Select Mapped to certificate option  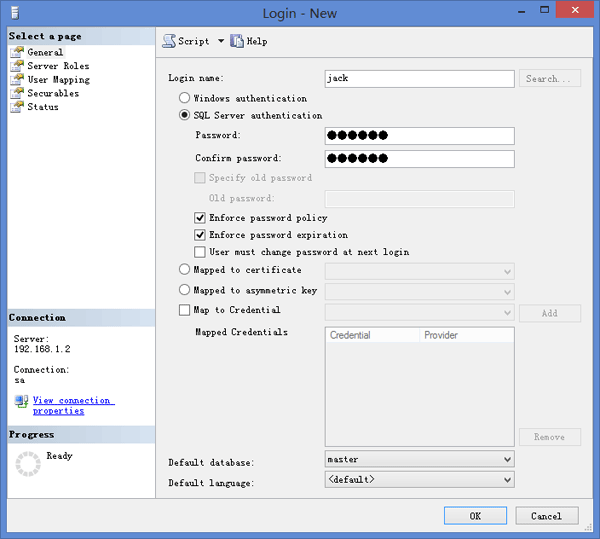click(184, 270)
